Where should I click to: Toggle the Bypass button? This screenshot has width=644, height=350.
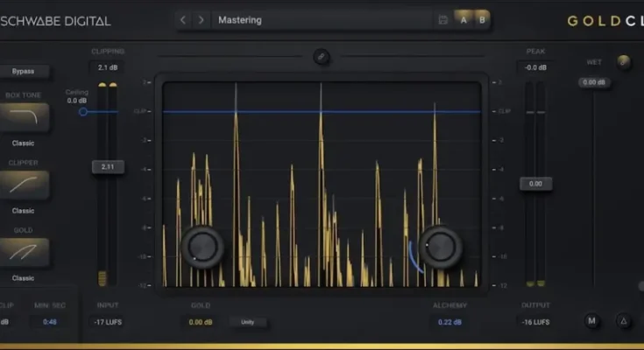point(24,71)
